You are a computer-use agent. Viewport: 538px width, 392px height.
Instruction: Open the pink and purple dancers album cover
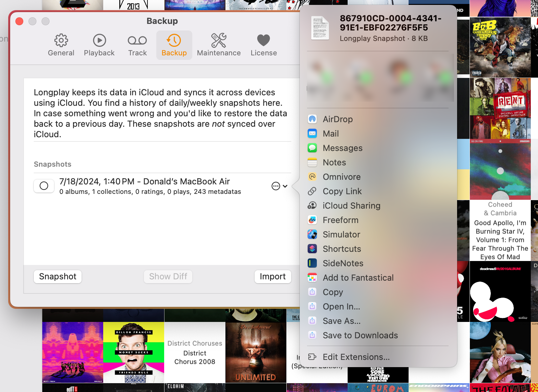click(73, 352)
